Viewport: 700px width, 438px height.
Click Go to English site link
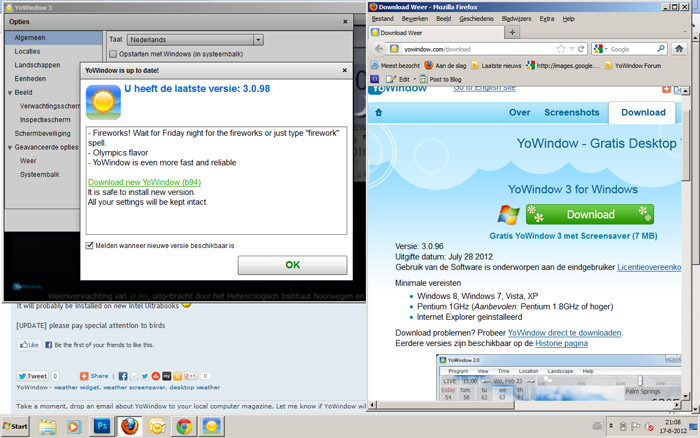(x=484, y=88)
